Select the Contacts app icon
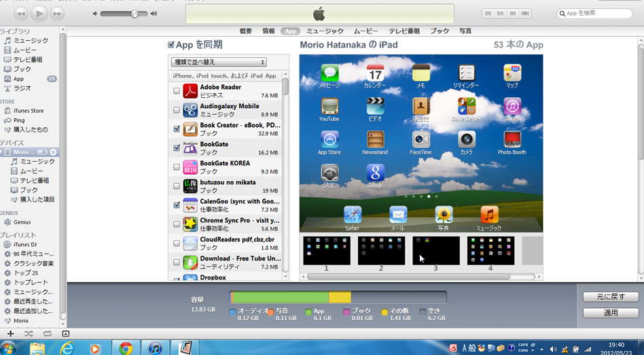 [421, 107]
